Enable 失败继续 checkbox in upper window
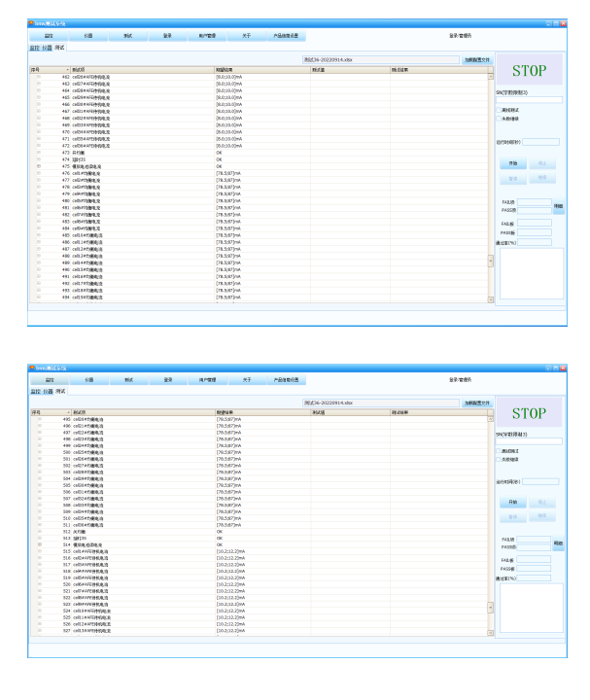The height and width of the screenshot is (700, 590). pyautogui.click(x=500, y=118)
